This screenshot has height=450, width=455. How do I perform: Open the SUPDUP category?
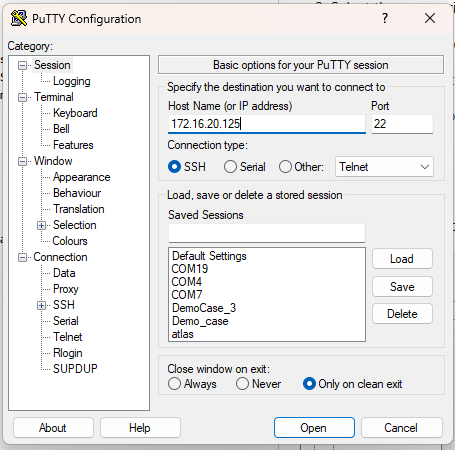pos(75,369)
